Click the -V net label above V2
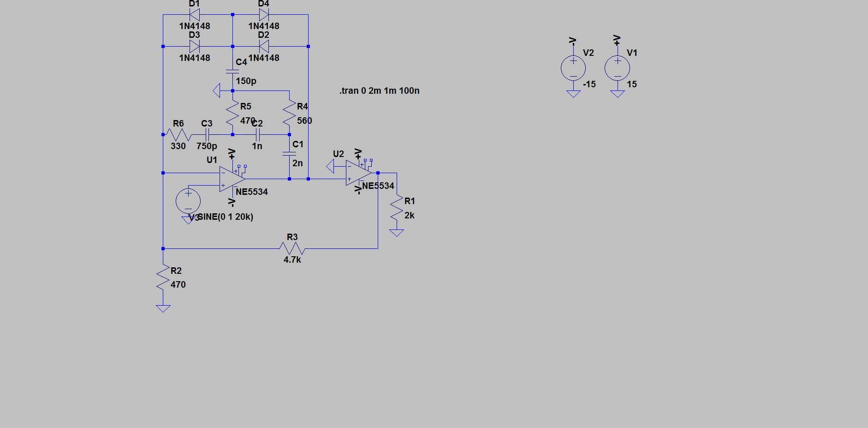Screen dimensions: 868x428 [573, 41]
